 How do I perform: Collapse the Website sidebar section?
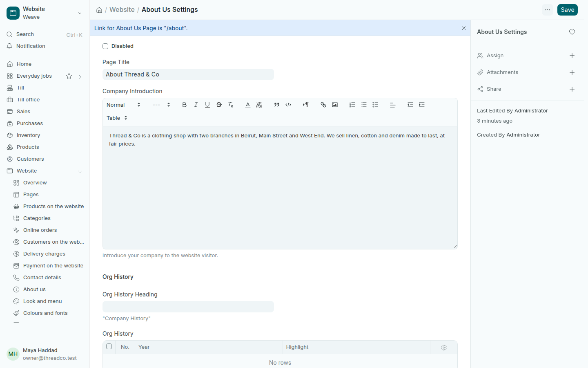tap(80, 171)
